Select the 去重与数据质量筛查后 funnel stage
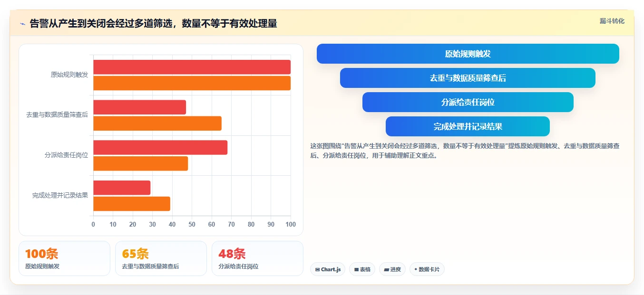The width and height of the screenshot is (644, 295). click(x=468, y=78)
